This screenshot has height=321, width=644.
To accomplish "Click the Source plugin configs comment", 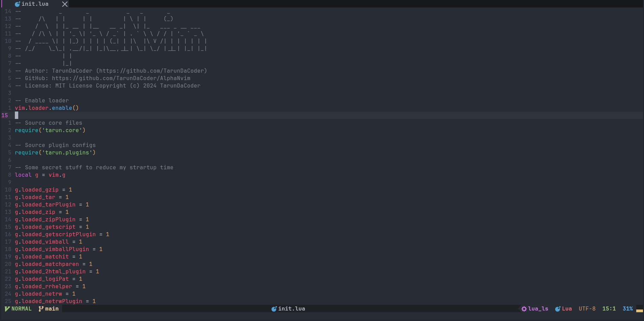I will [x=55, y=145].
